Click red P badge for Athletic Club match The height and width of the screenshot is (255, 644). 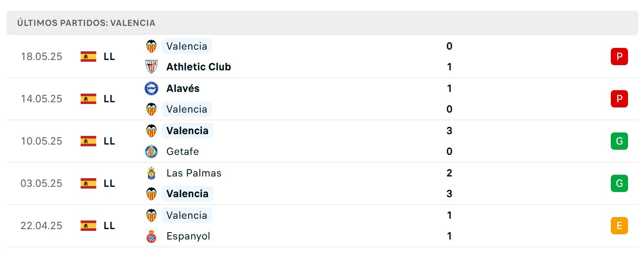pyautogui.click(x=619, y=57)
